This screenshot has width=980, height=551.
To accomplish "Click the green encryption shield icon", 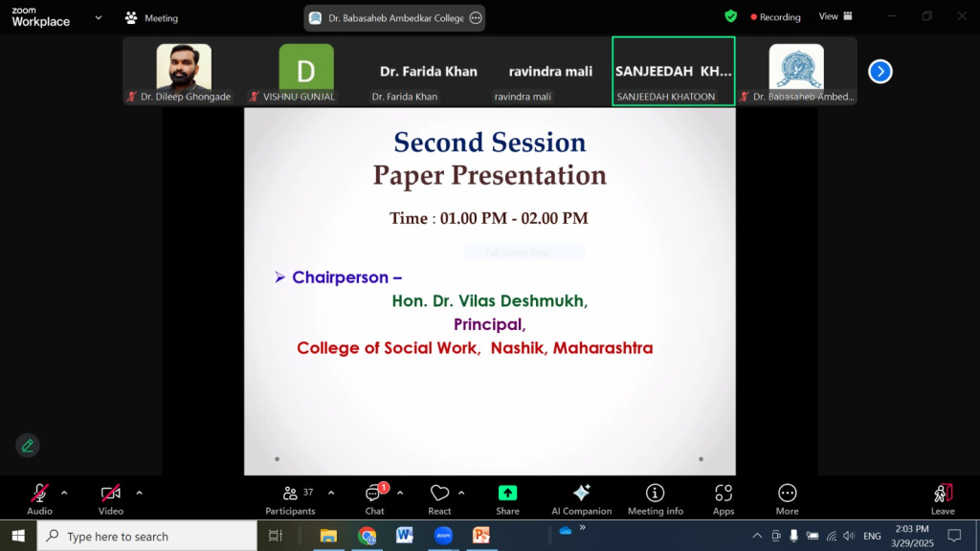I will click(x=730, y=16).
